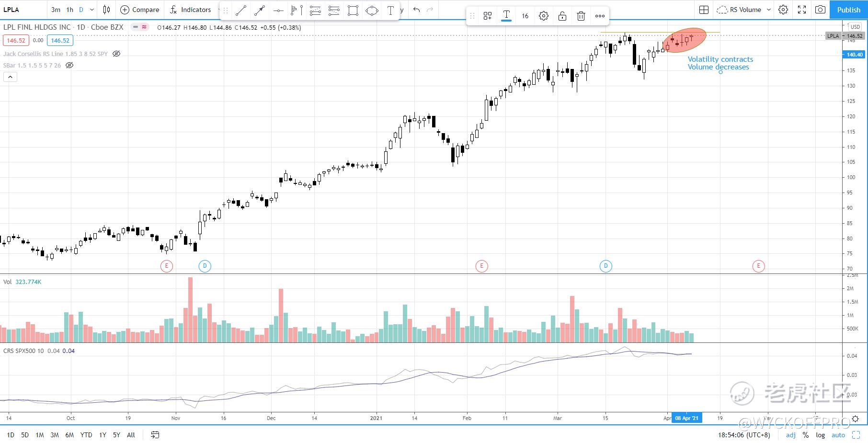Select the ellipse shape tool
This screenshot has width=868, height=443.
(x=372, y=10)
